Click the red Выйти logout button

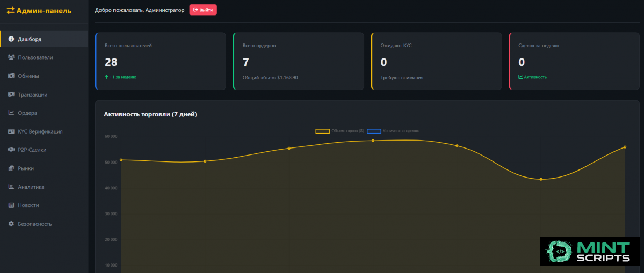[x=203, y=10]
